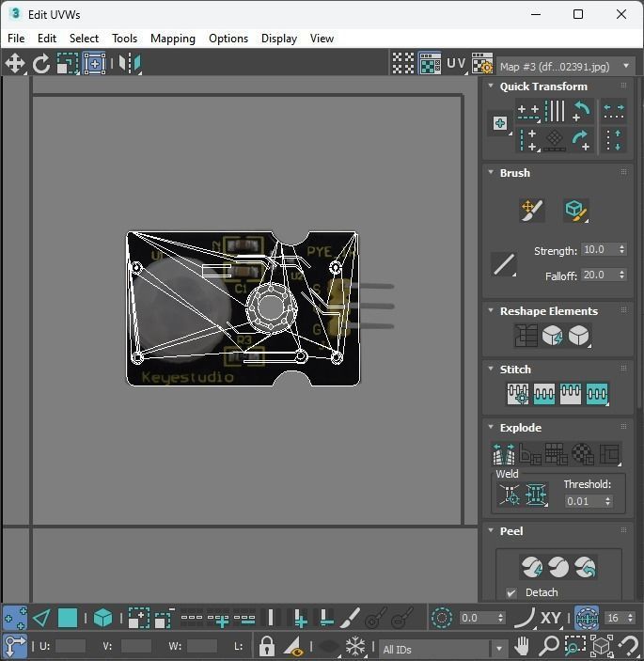Click the Mirror horizontal tool
Image resolution: width=644 pixels, height=661 pixels.
pyautogui.click(x=130, y=64)
